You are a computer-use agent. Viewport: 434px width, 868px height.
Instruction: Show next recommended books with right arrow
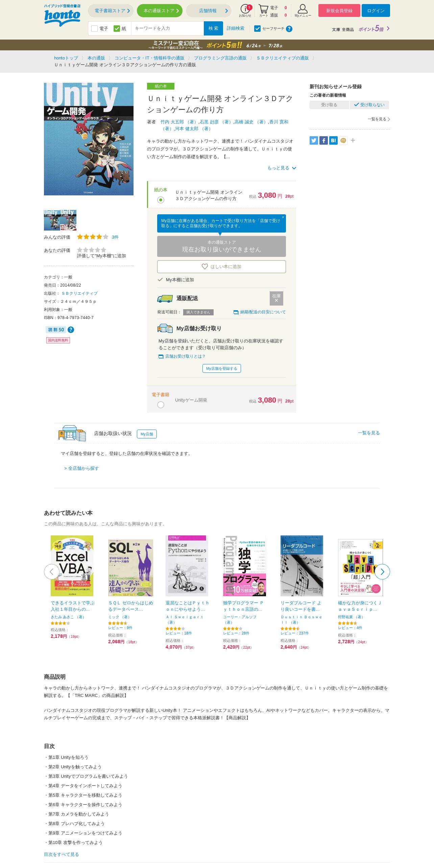382,572
